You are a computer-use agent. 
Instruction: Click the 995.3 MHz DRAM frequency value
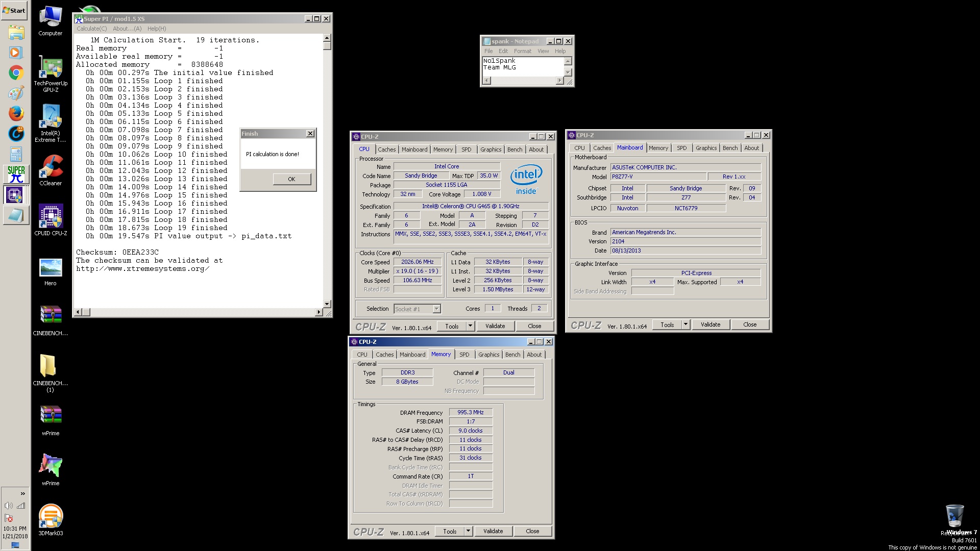coord(471,412)
